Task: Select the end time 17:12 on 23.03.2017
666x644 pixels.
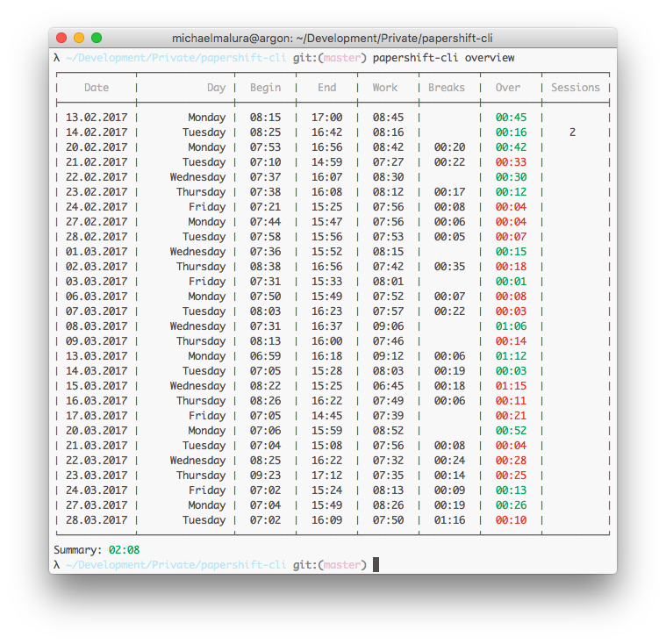Action: click(x=326, y=475)
